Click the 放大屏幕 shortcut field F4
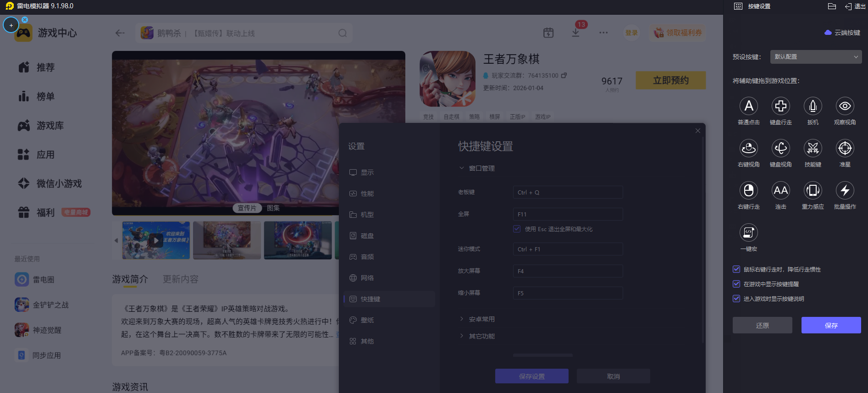The height and width of the screenshot is (393, 868). pos(568,271)
